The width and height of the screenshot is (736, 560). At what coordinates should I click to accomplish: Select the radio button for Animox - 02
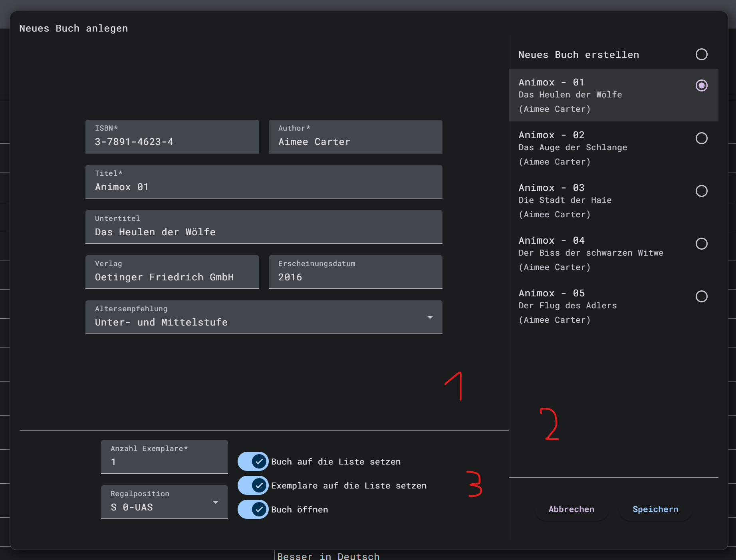point(702,138)
